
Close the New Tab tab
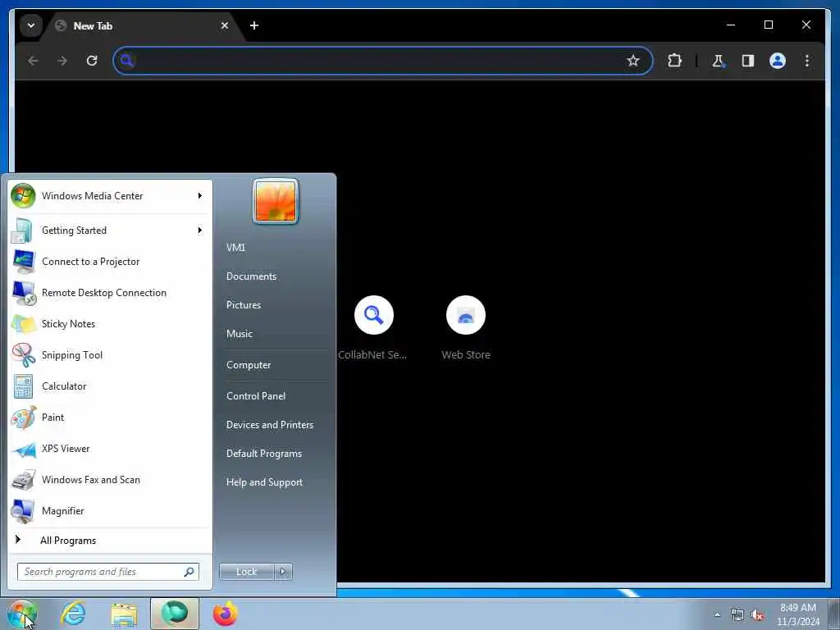225,25
